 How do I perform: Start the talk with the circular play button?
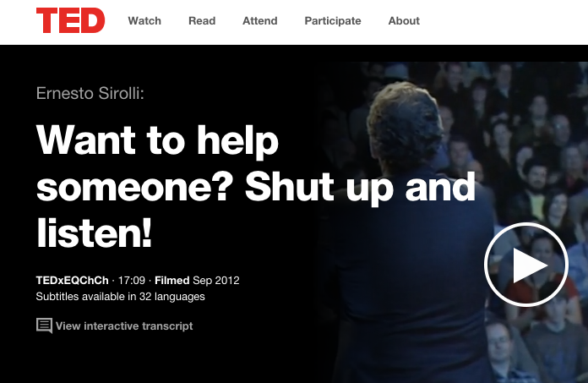(x=526, y=265)
